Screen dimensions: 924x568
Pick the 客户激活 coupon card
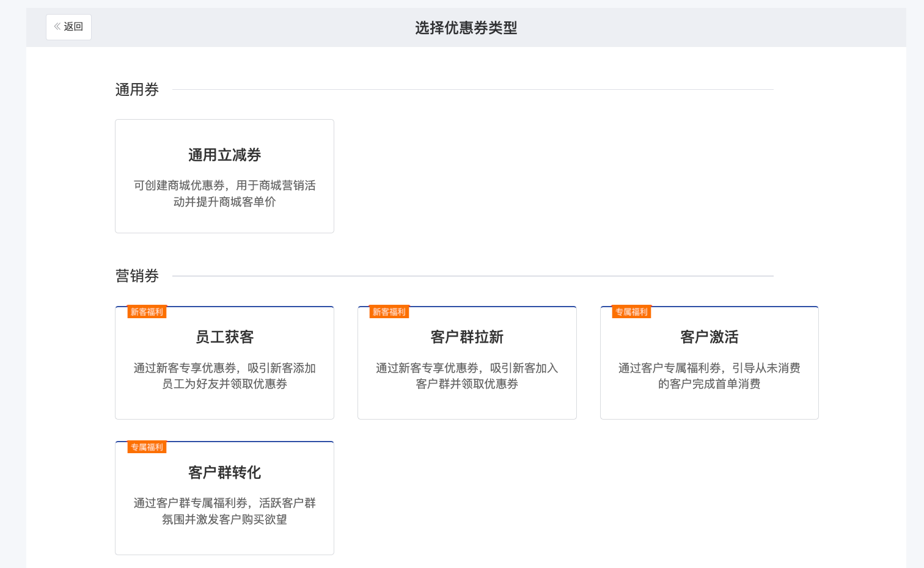[710, 363]
